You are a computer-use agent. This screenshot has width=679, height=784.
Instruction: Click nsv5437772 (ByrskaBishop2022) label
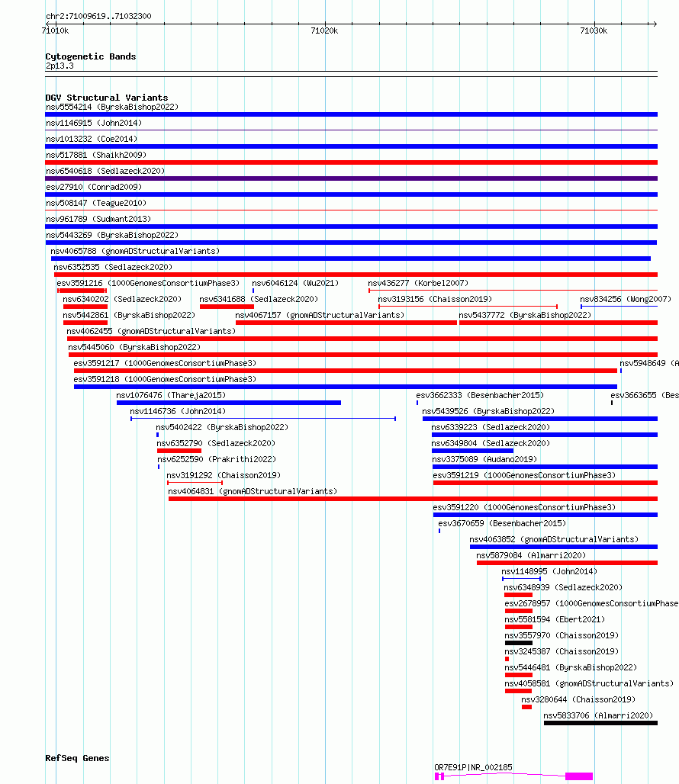(525, 315)
